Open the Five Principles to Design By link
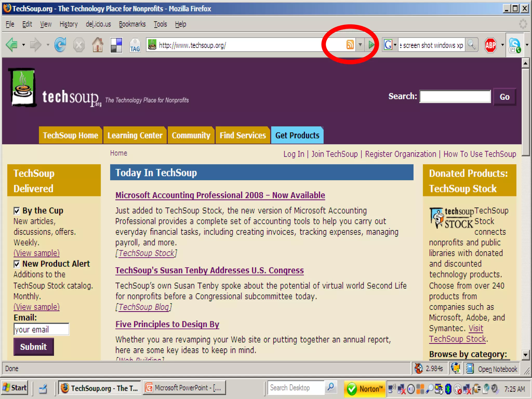532x399 pixels. coord(167,324)
